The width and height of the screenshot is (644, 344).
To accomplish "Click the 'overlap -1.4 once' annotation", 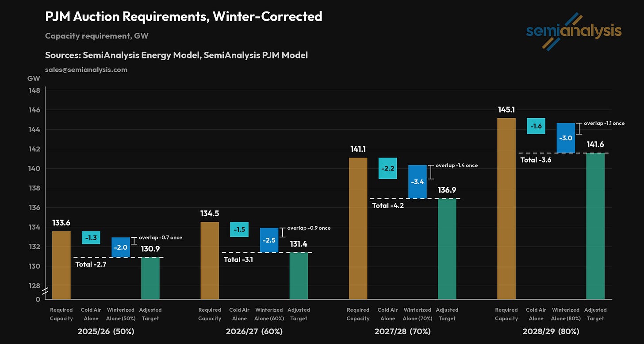I will coord(456,165).
